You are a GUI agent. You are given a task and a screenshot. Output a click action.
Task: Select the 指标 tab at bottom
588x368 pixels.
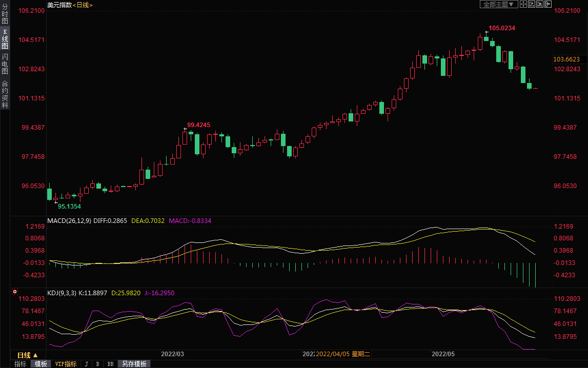pyautogui.click(x=21, y=364)
